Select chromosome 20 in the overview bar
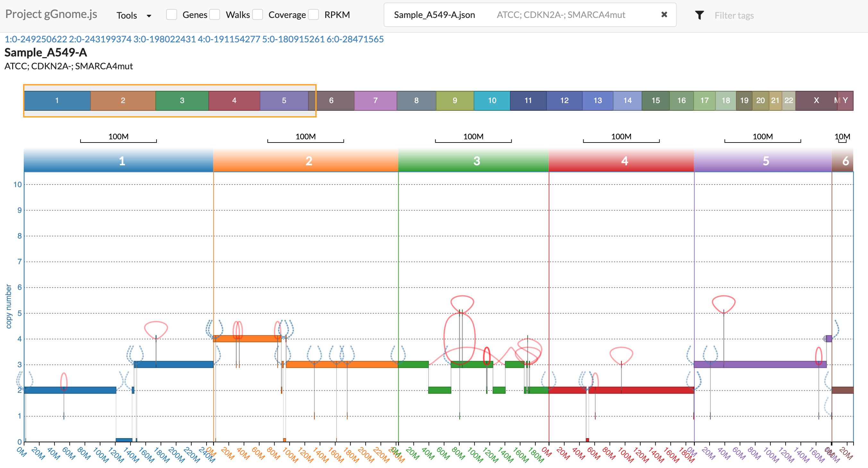Screen dimensions: 868x468 coord(761,100)
